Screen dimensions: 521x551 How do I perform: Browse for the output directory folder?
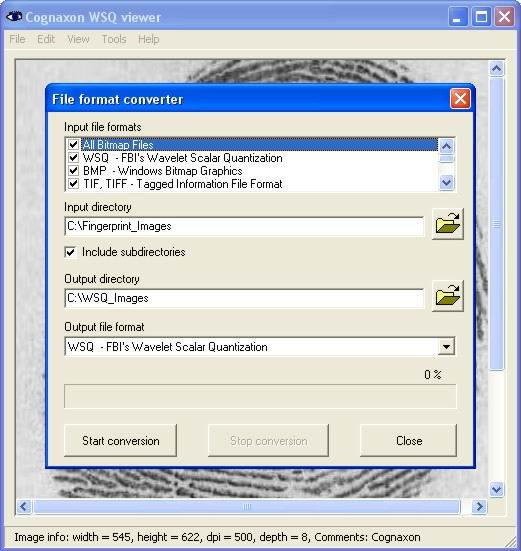[x=448, y=296]
